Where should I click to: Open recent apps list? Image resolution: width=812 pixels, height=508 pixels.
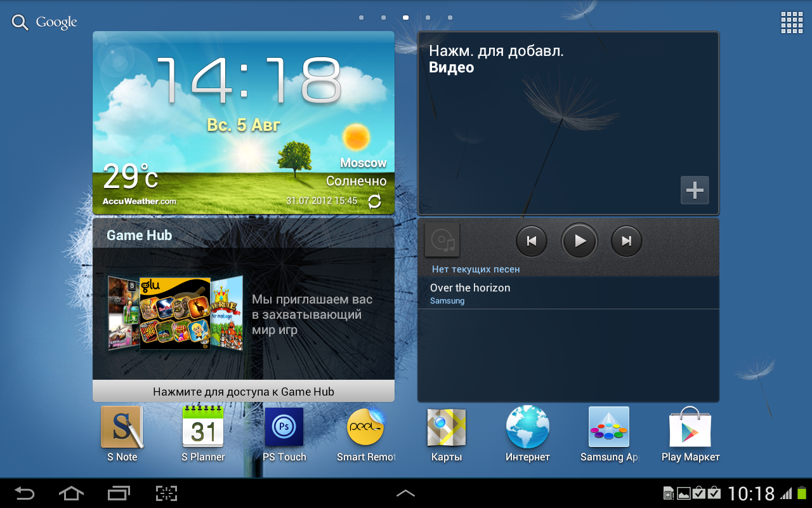(119, 493)
